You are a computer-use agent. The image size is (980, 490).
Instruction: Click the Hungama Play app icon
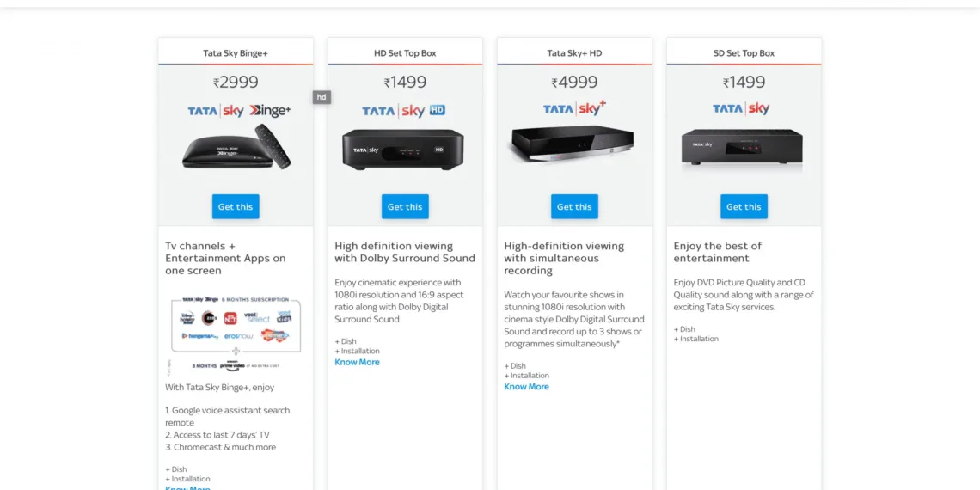[199, 336]
